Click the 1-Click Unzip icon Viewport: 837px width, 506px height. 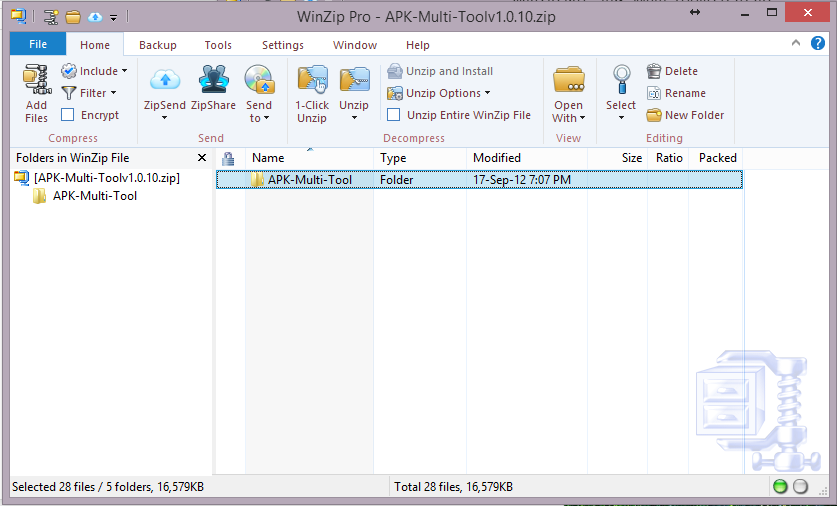click(x=312, y=80)
